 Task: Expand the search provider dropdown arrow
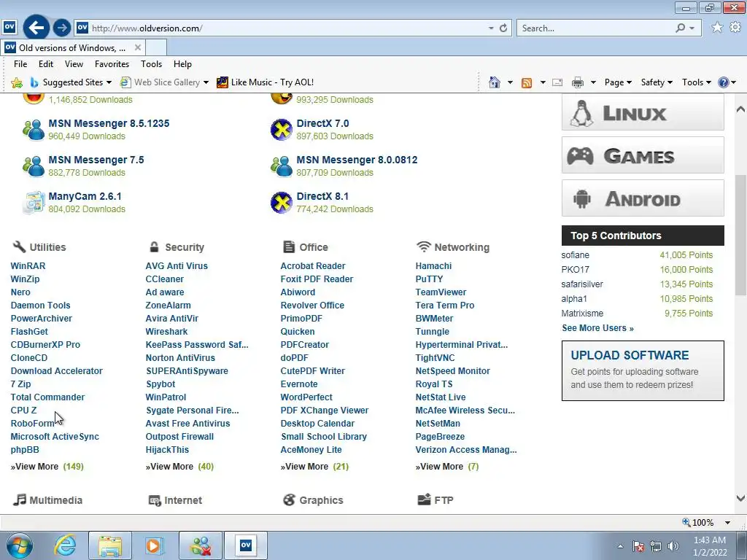pyautogui.click(x=692, y=28)
